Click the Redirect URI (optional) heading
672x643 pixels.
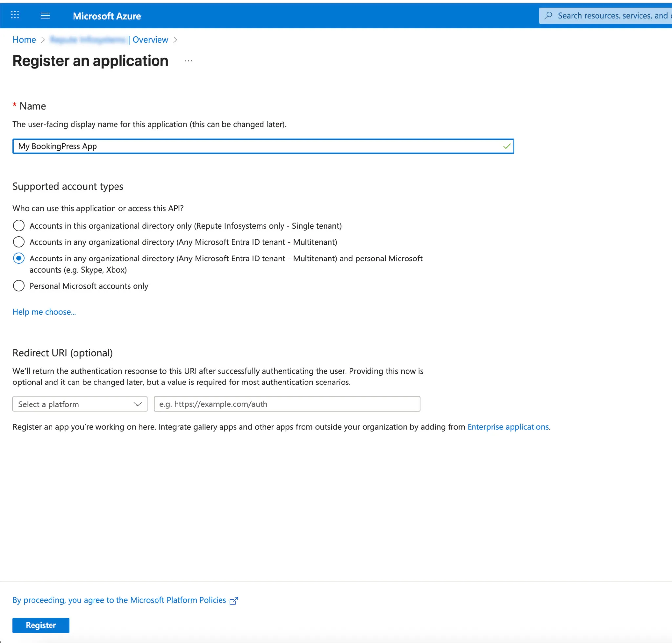tap(63, 353)
